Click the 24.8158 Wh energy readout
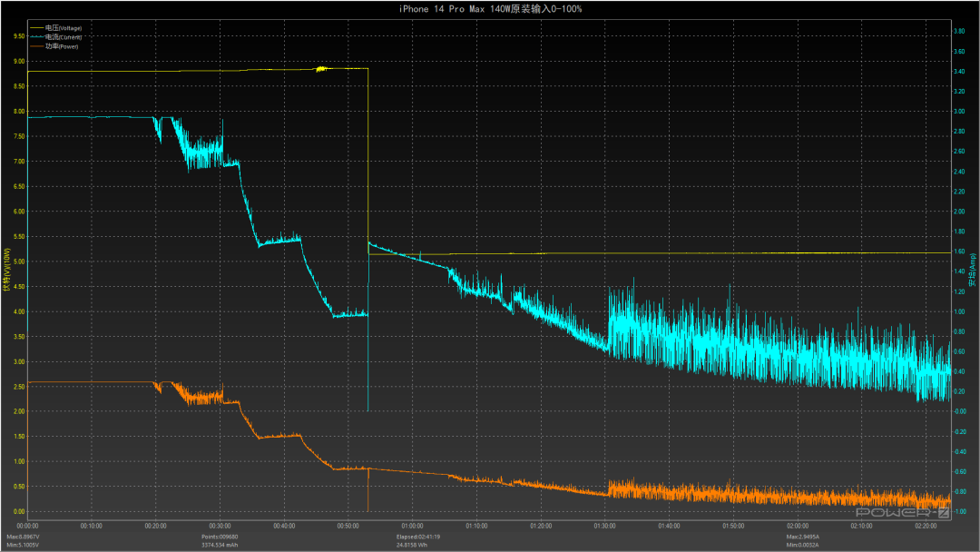 click(412, 545)
